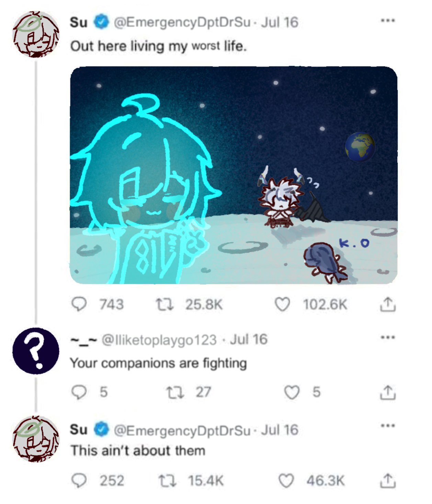Like the tweet with 102.6K likes
432x504 pixels.
coord(283,305)
